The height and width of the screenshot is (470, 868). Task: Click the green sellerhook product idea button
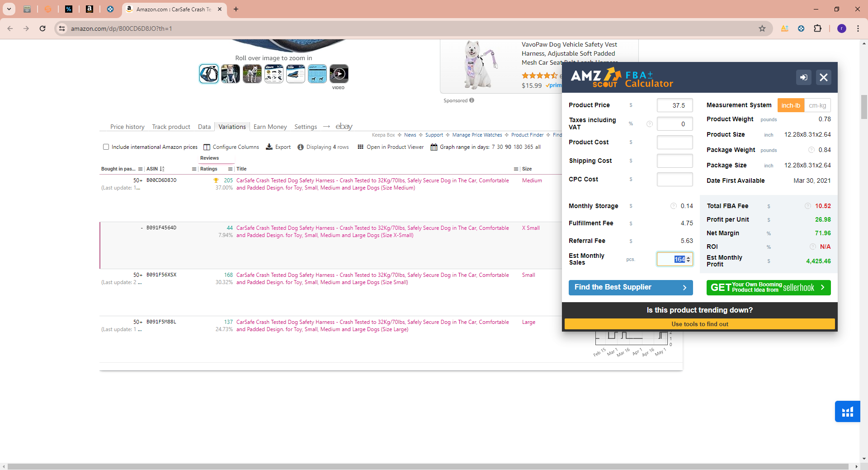[769, 287]
